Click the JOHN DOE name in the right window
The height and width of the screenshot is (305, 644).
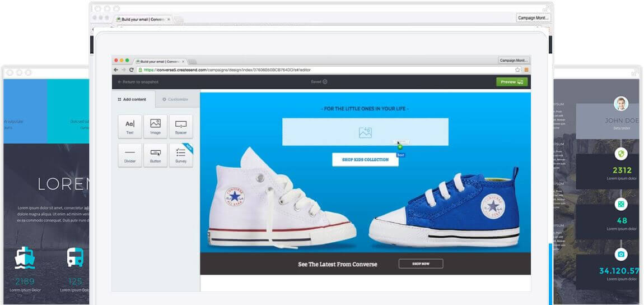621,121
